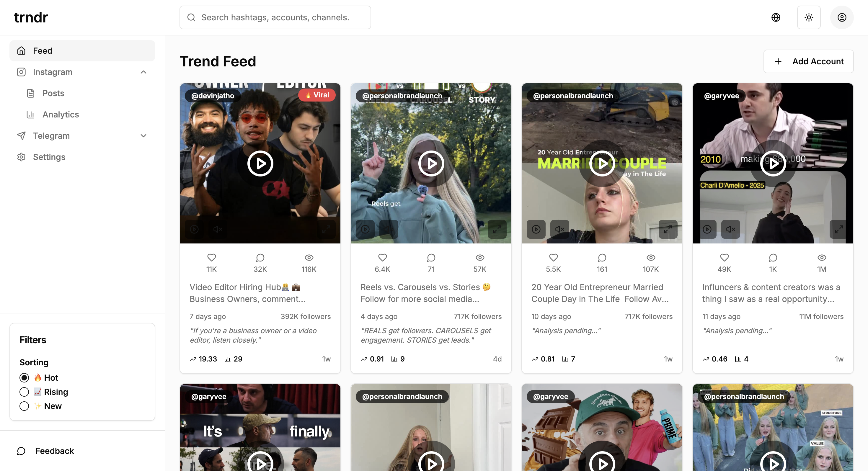Click the 11M followers text
Screen dimensions: 868x471
point(821,316)
